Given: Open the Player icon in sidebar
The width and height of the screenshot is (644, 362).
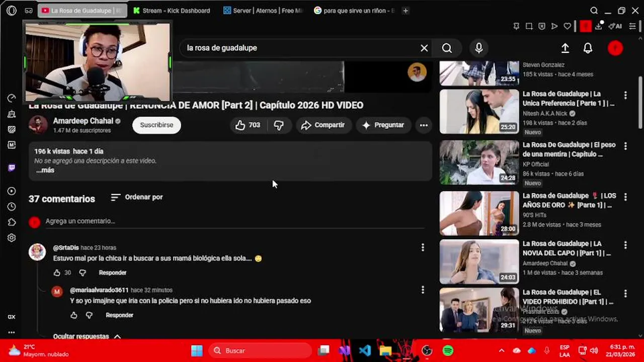Looking at the screenshot, I should click(x=12, y=191).
